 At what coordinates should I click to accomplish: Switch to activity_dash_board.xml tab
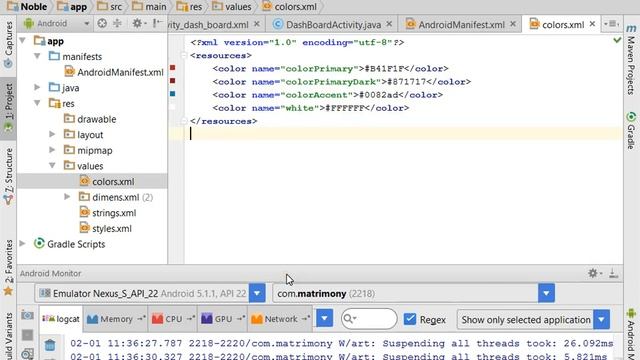click(208, 24)
